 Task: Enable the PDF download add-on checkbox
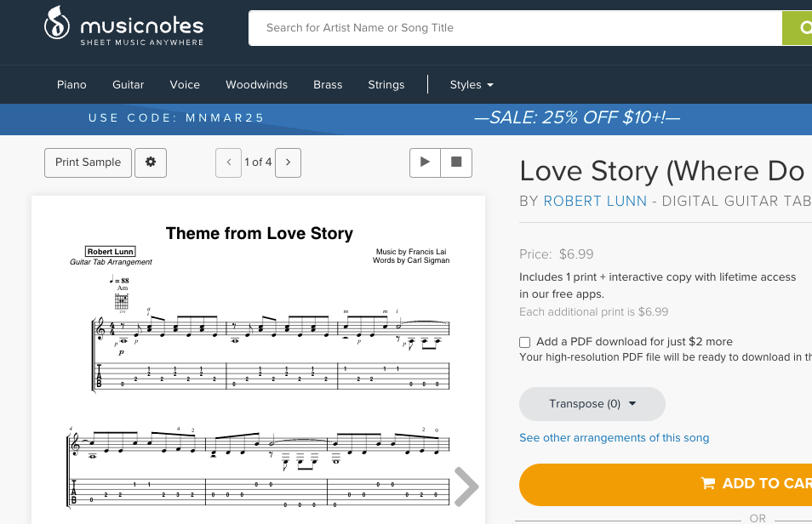[x=525, y=342]
